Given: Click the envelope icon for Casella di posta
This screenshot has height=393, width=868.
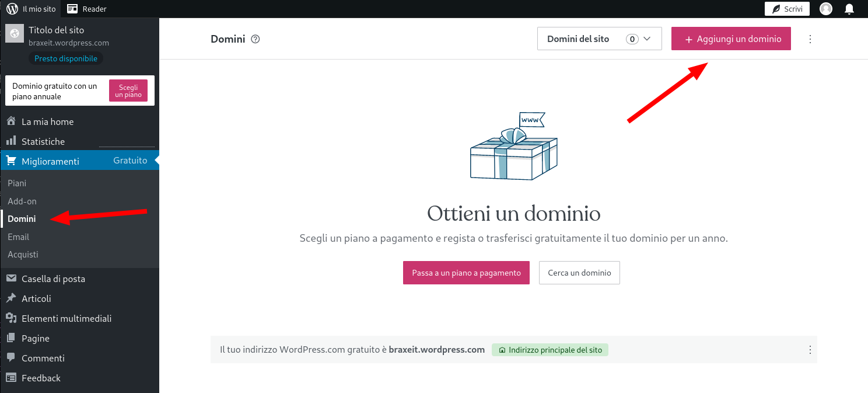Looking at the screenshot, I should tap(11, 279).
